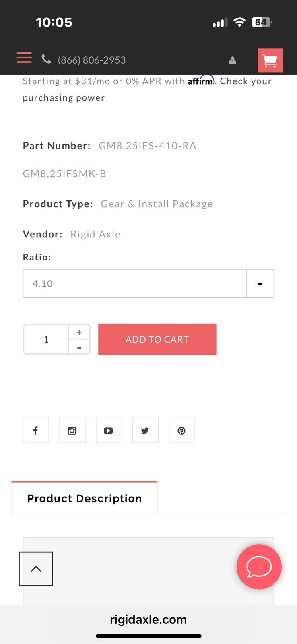
Task: Open the live chat bubble
Action: [x=259, y=567]
